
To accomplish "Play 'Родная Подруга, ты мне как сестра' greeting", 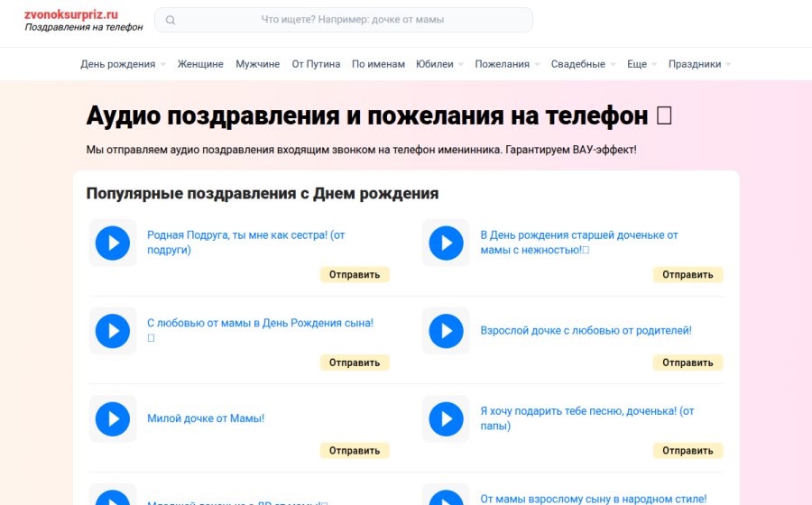I will pos(113,243).
